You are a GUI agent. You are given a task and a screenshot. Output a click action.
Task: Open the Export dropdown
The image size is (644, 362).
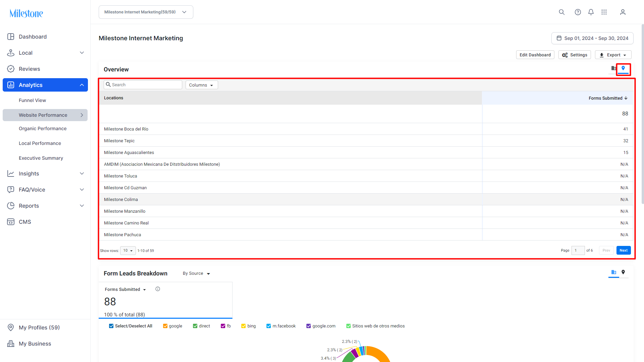click(x=613, y=55)
